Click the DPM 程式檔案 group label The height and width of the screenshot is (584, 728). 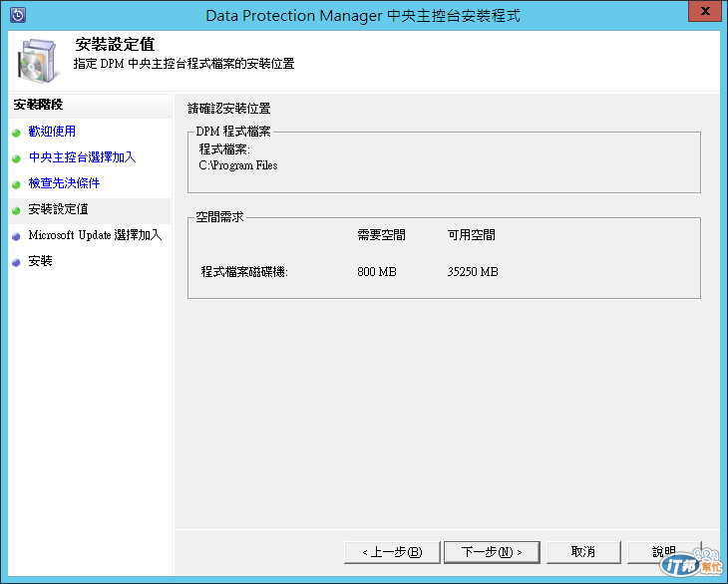233,132
